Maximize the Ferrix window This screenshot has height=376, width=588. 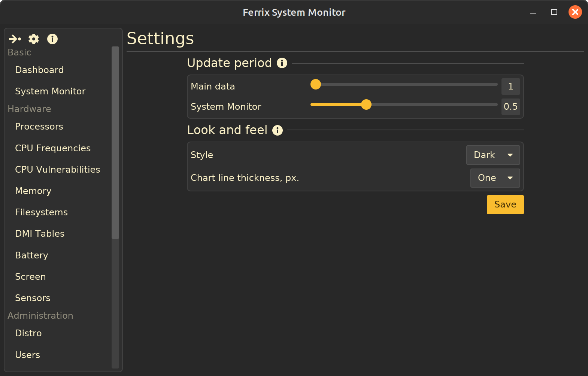pos(554,12)
